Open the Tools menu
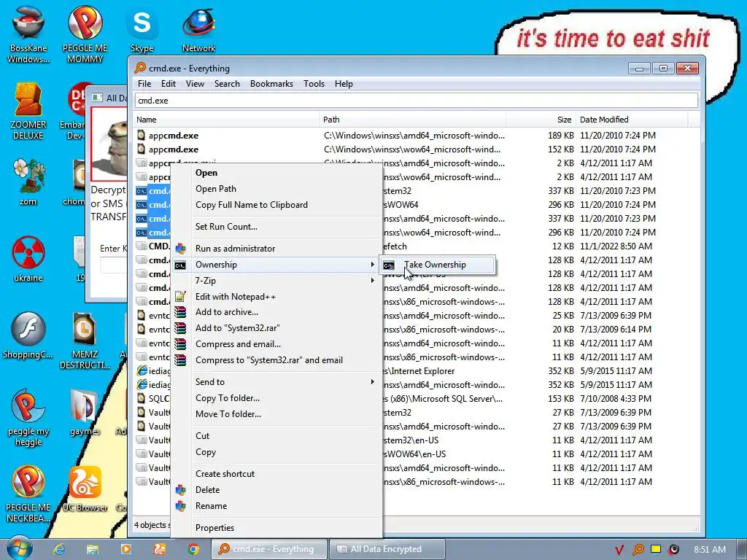This screenshot has height=560, width=747. 314,84
